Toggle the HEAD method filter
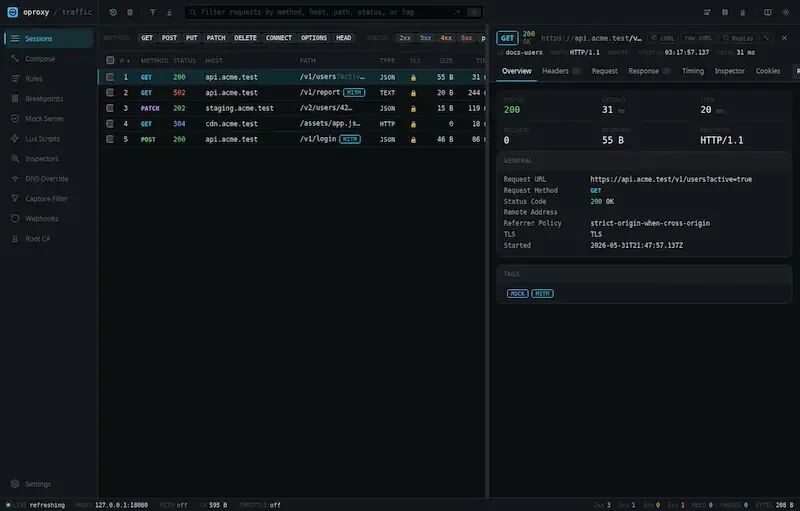The height and width of the screenshot is (511, 800). pos(343,38)
